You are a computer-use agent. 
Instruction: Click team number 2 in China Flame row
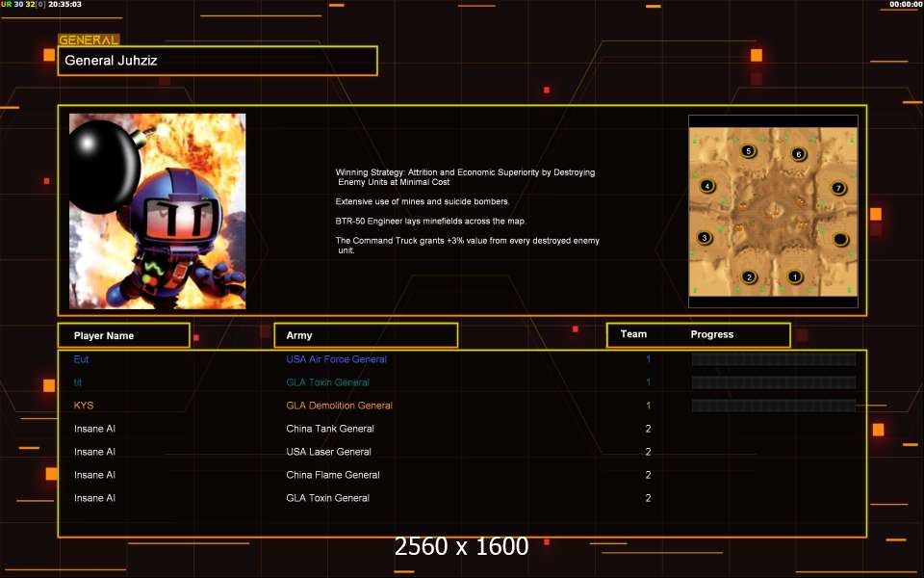[648, 475]
